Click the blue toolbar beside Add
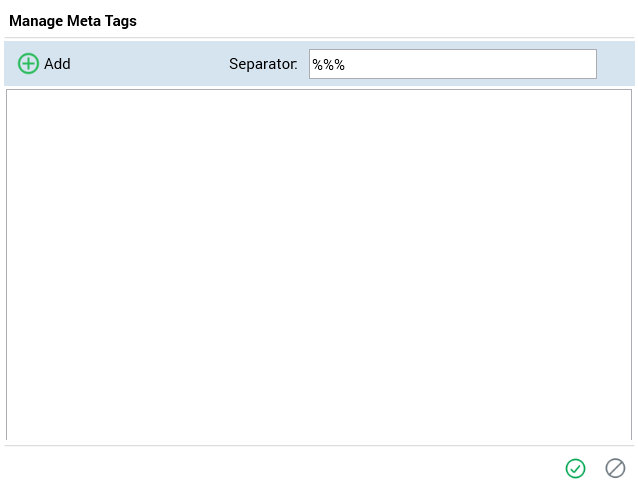The image size is (638, 490). coord(150,64)
